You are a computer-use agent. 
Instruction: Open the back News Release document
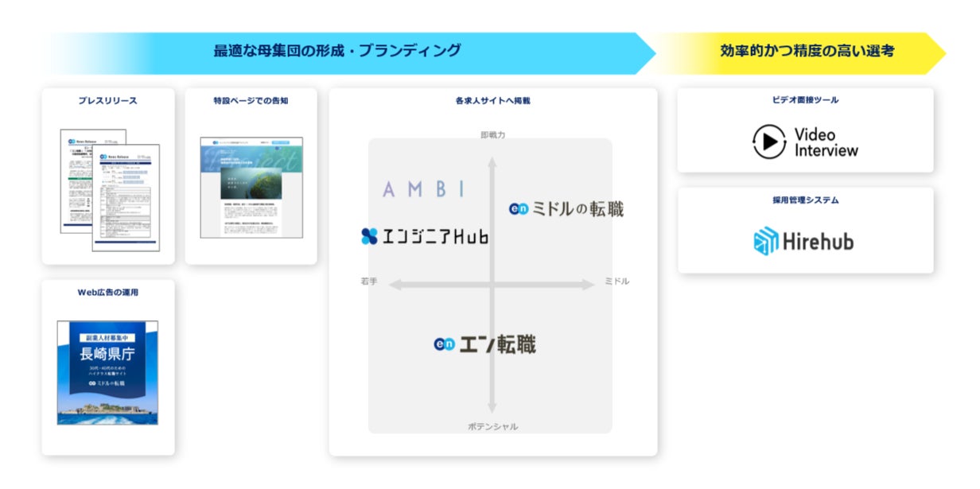(76, 181)
